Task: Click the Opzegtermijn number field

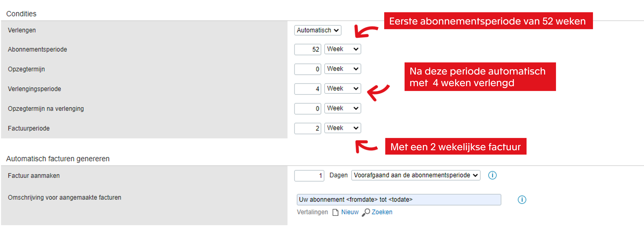Action: tap(308, 69)
